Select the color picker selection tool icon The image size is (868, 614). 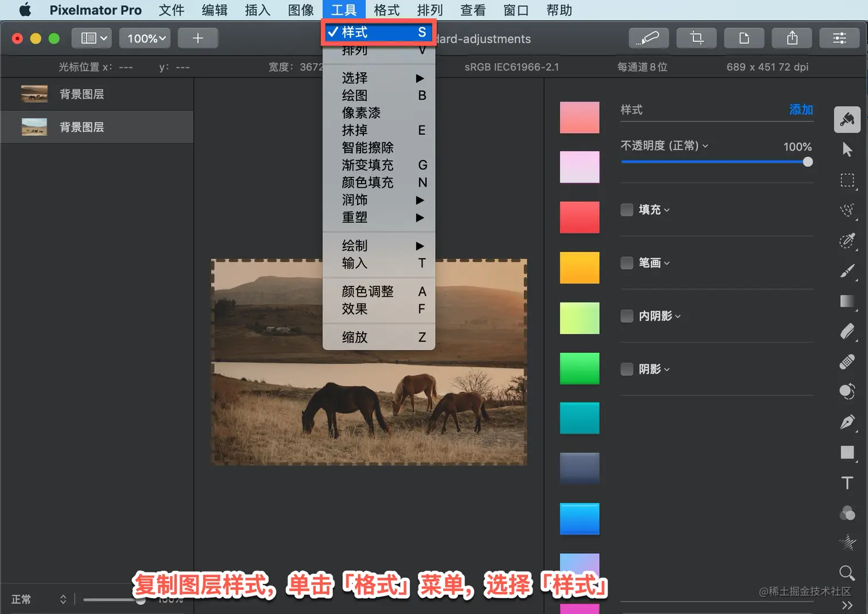[x=847, y=240]
